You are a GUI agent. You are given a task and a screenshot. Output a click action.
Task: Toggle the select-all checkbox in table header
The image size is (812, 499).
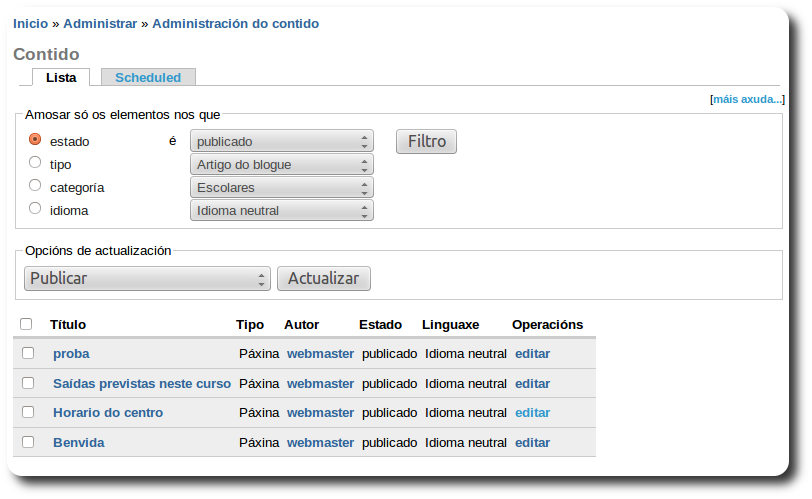click(x=26, y=324)
